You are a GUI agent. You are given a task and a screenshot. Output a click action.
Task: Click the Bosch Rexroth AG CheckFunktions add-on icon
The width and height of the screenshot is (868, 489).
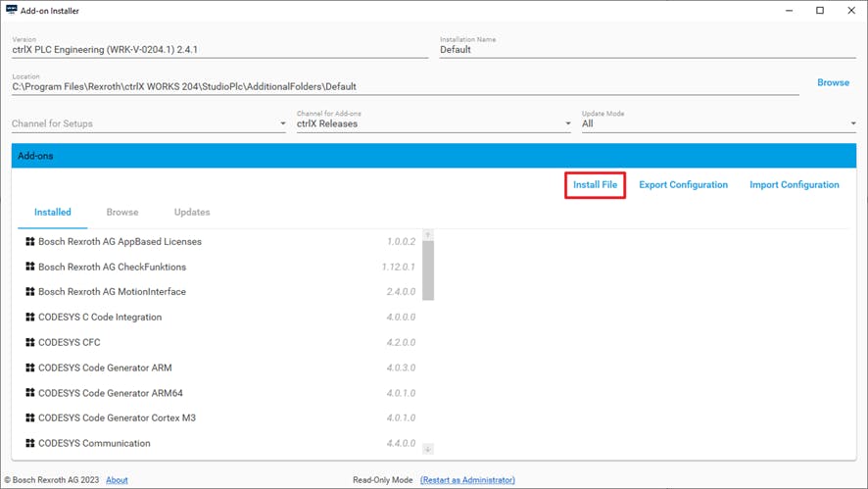pos(30,267)
